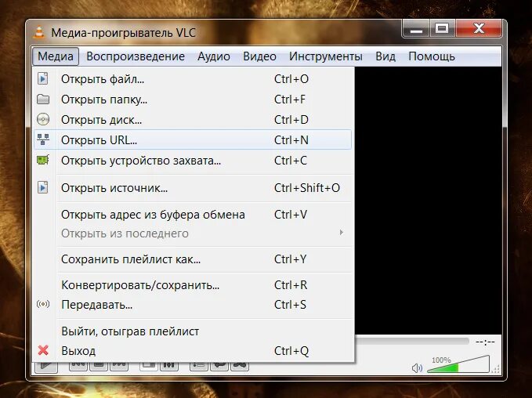Image resolution: width=532 pixels, height=398 pixels.
Task: Open the Инструменты menu
Action: point(326,56)
